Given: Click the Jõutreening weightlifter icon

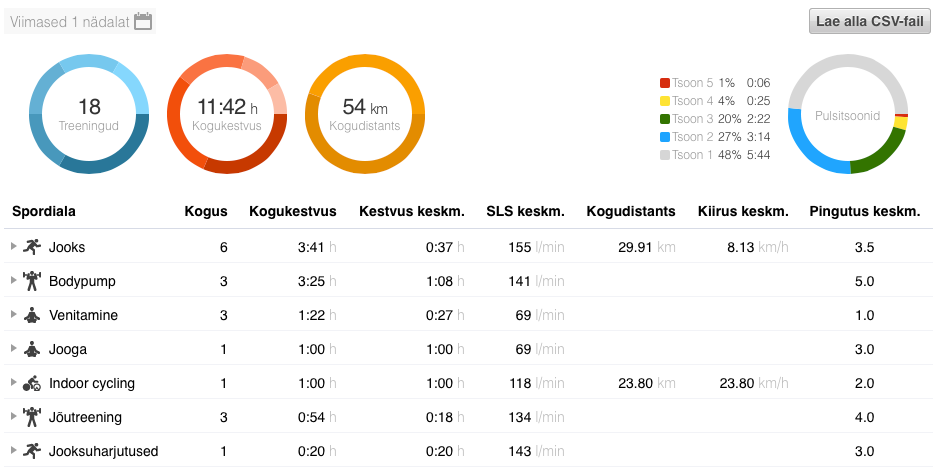Looking at the screenshot, I should click(32, 417).
